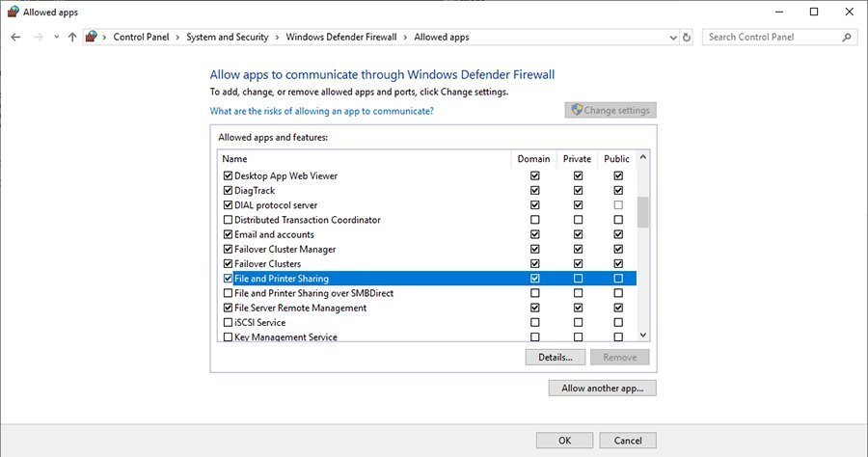The image size is (868, 457).
Task: Expand chevron after Windows Defender Firewall
Action: click(x=405, y=37)
